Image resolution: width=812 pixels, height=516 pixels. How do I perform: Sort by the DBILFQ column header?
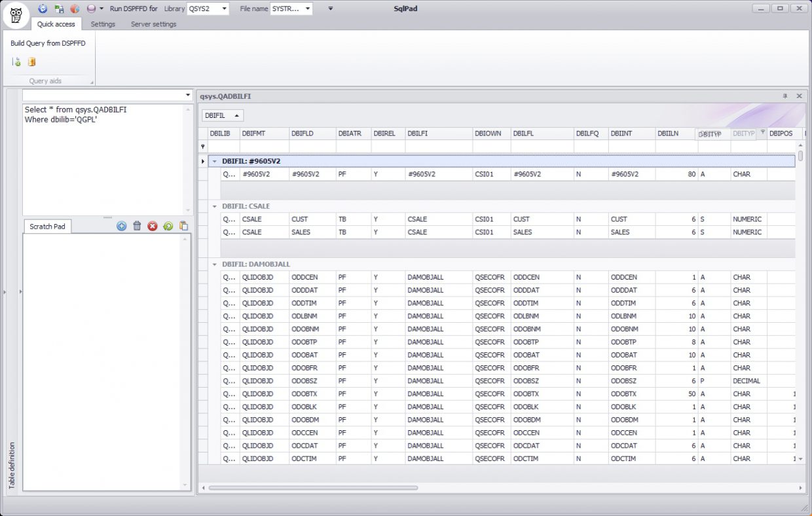pyautogui.click(x=591, y=134)
